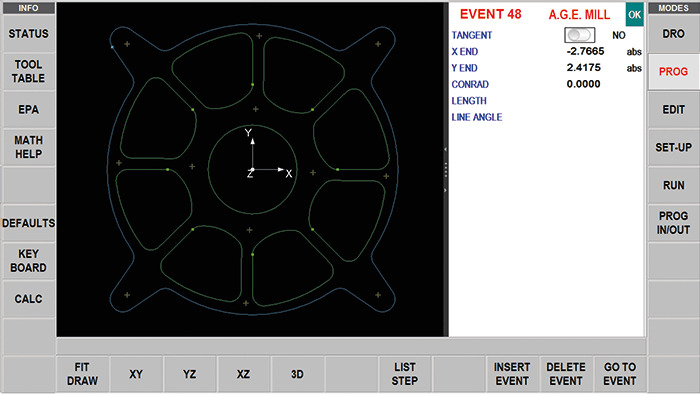Show the YZ plane view

point(190,374)
